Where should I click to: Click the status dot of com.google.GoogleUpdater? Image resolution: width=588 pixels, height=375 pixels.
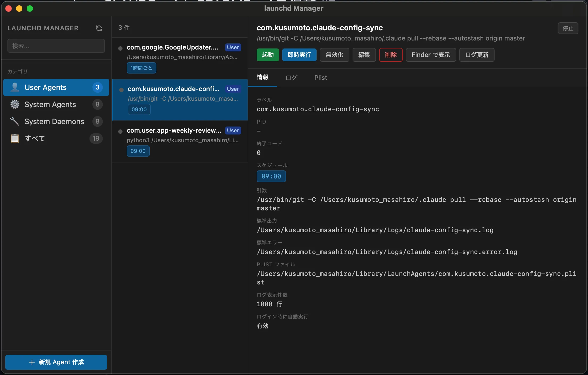click(x=120, y=48)
